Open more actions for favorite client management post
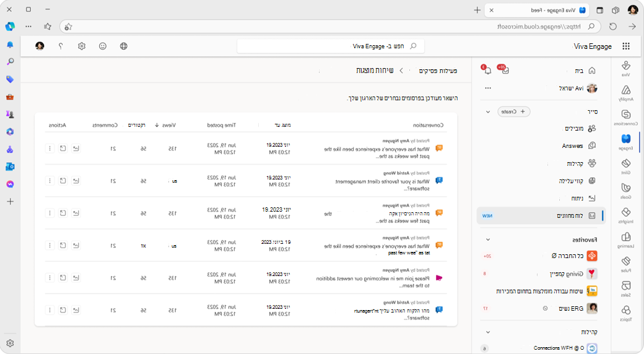Viewport: 644px width, 354px height. 50,181
